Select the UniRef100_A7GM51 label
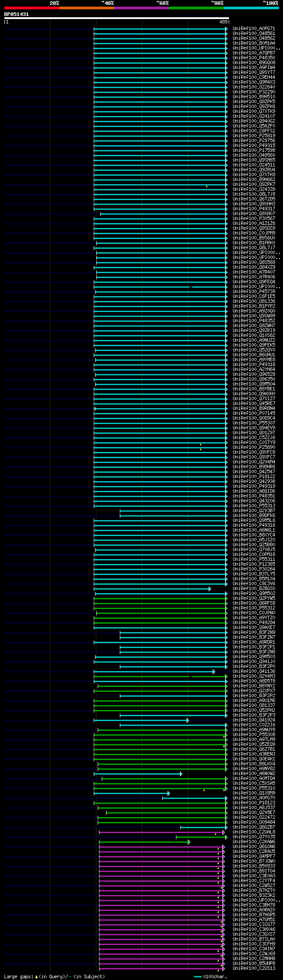Viewport: 283px width, 980px height. tap(254, 920)
